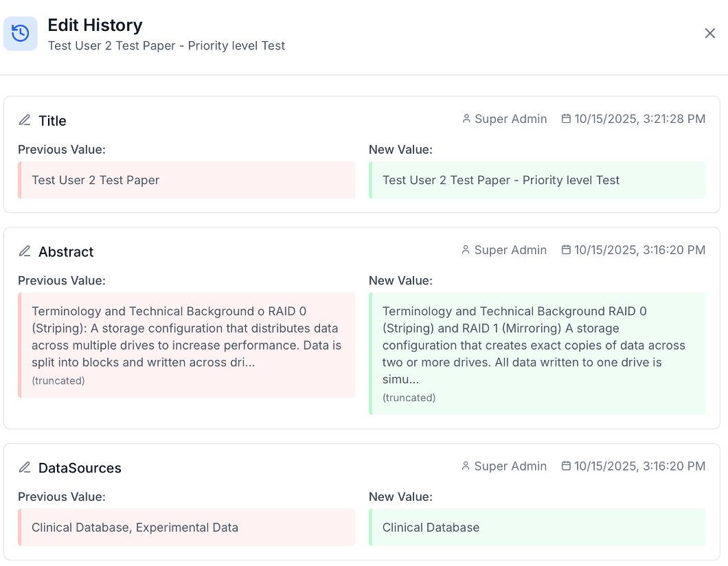Select the new Title value text
The width and height of the screenshot is (728, 566).
501,180
